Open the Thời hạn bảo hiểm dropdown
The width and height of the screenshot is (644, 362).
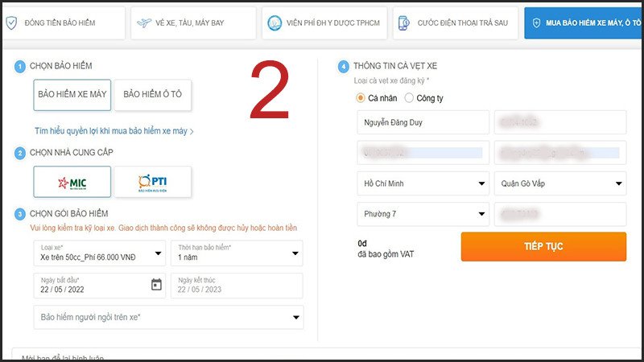click(x=237, y=253)
